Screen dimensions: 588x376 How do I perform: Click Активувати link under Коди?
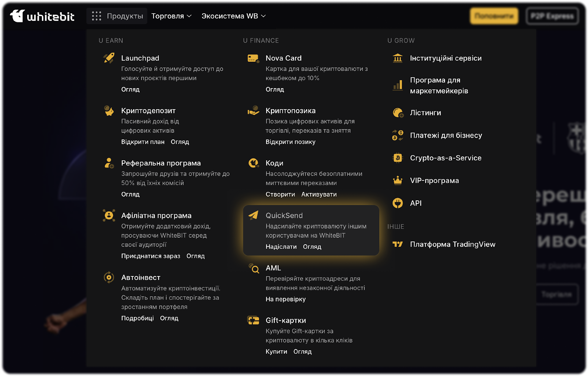[x=319, y=194]
